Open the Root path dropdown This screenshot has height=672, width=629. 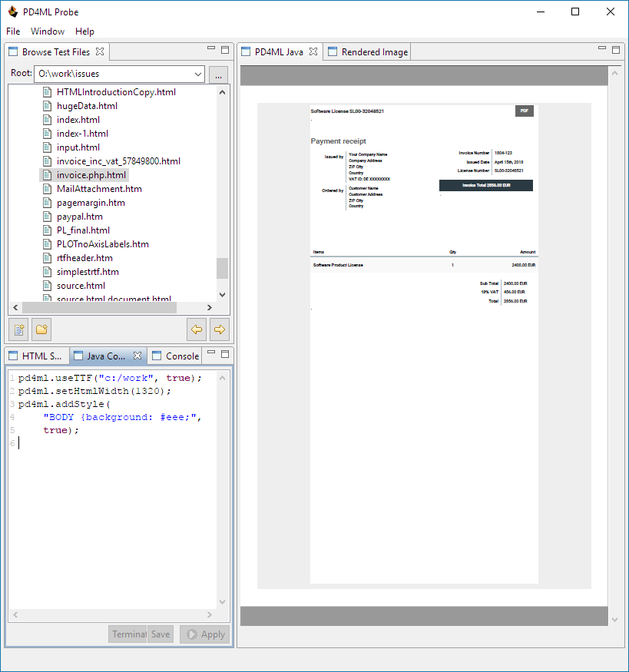point(198,74)
